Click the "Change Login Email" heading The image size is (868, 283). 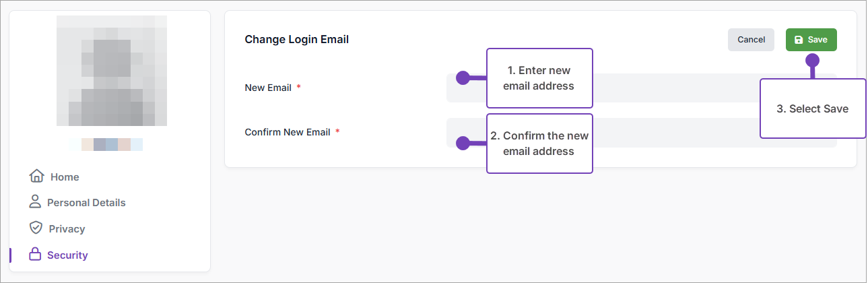tap(296, 40)
